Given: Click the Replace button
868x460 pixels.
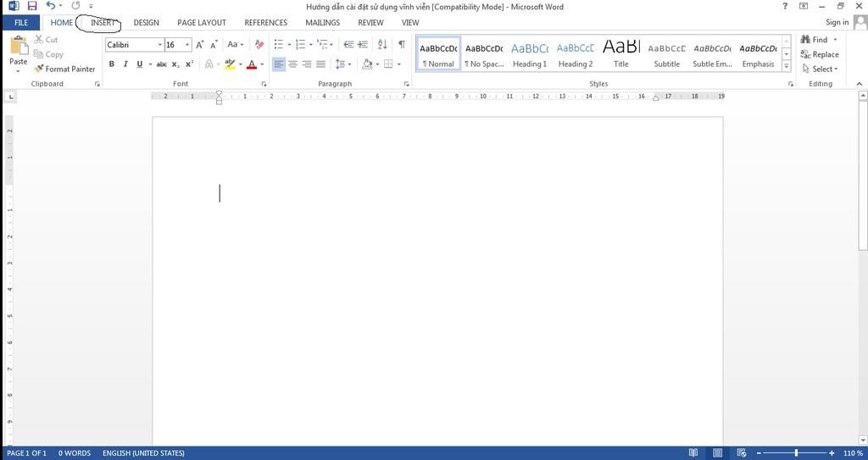Looking at the screenshot, I should click(x=820, y=54).
